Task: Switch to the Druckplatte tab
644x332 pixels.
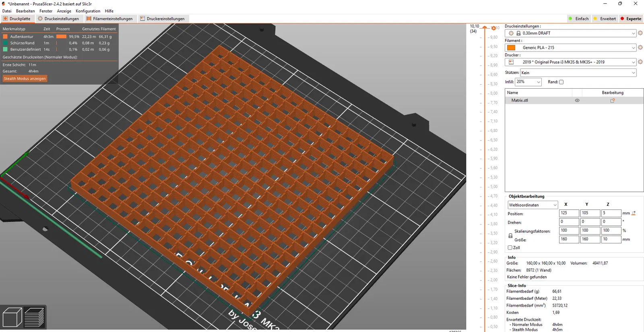Action: (x=17, y=19)
